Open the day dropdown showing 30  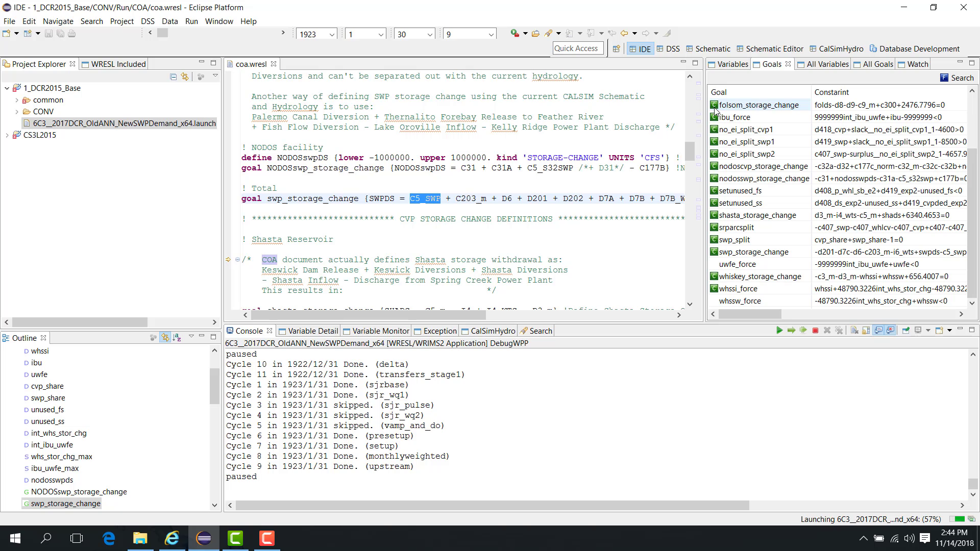pos(430,35)
